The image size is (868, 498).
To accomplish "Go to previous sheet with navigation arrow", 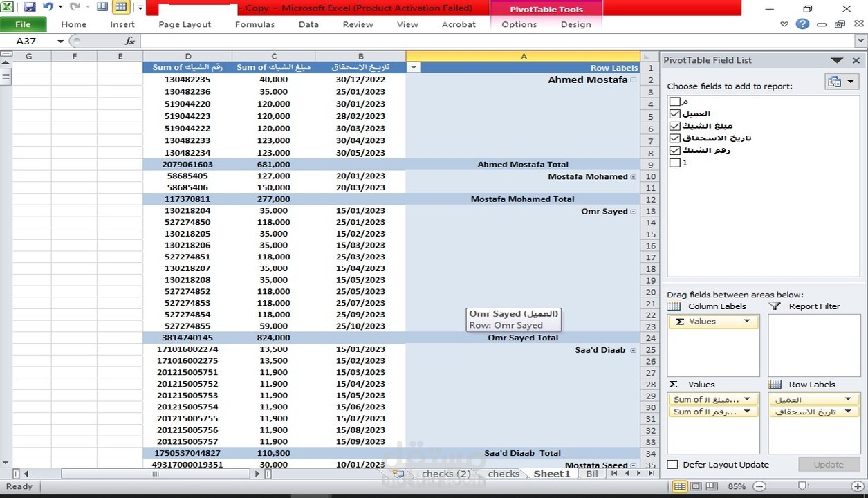I will point(627,474).
